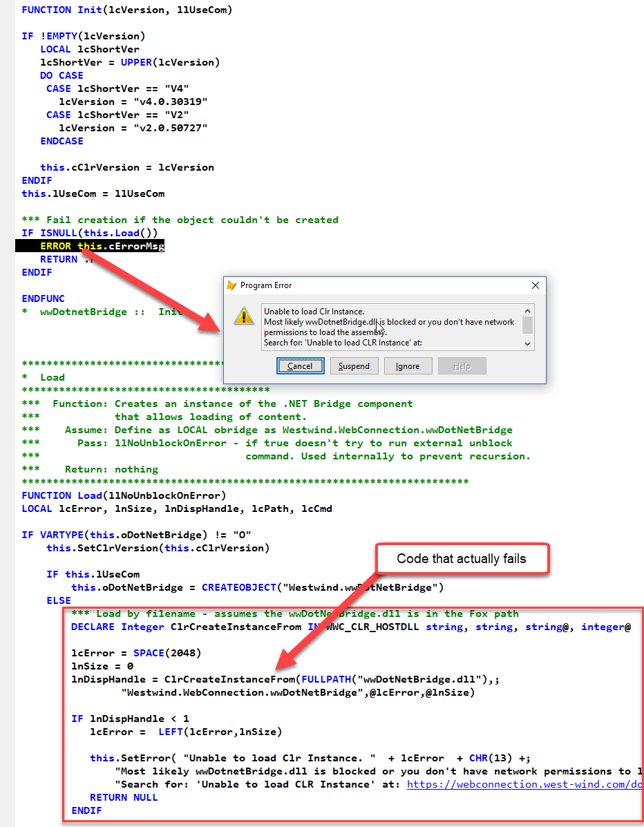Image resolution: width=644 pixels, height=827 pixels.
Task: Click the "IF VARTYPE(this.oDotNetBridge) != "O"" line
Action: pyautogui.click(x=136, y=535)
